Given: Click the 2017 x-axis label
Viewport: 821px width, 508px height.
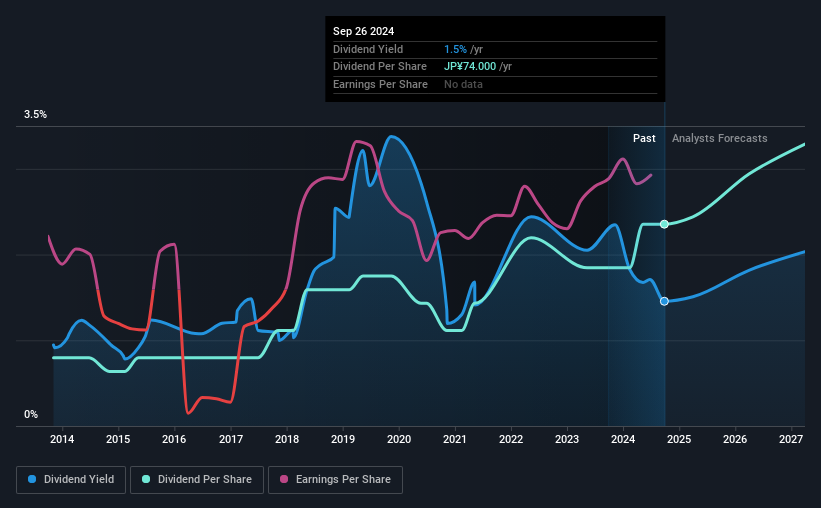Looking at the screenshot, I should pos(230,439).
